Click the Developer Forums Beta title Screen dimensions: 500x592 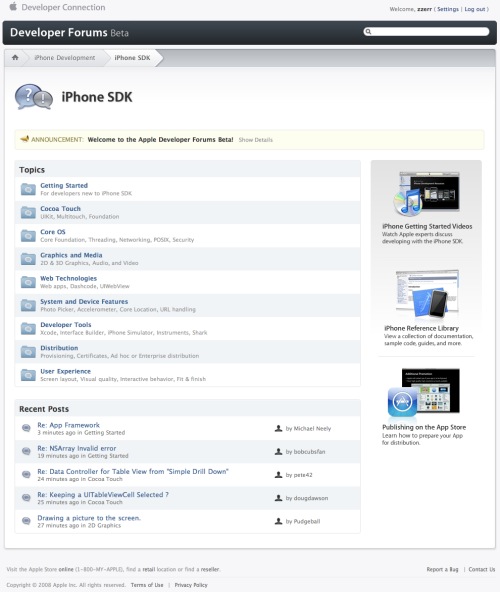69,32
